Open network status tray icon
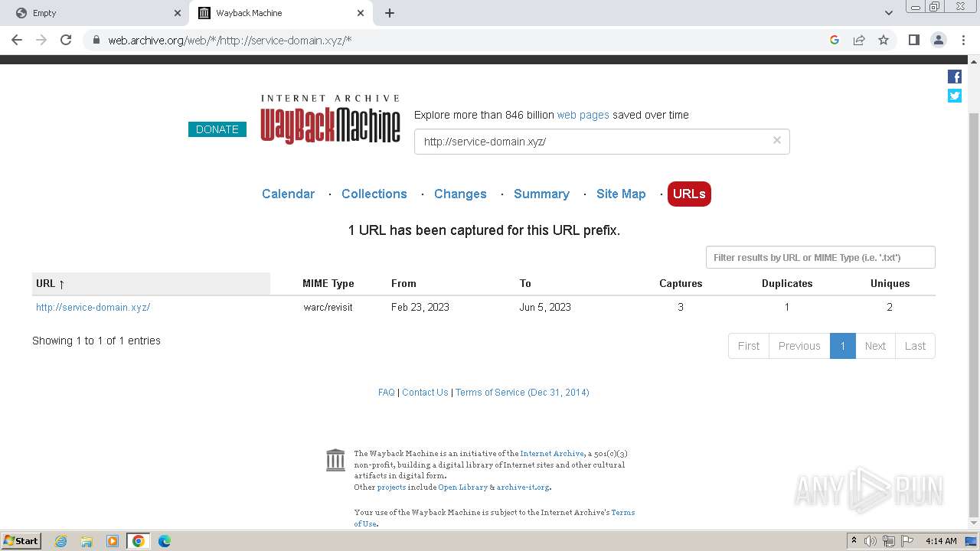 (888, 541)
